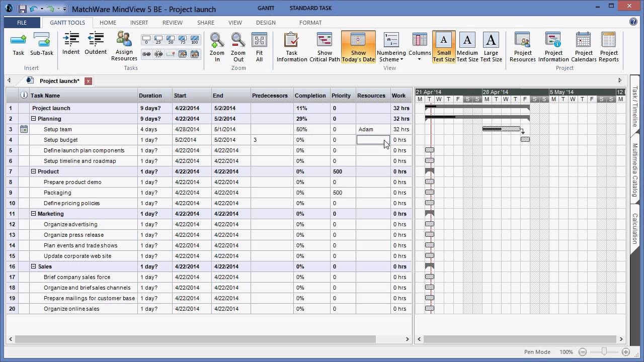Open Project Calendars
The width and height of the screenshot is (644, 362).
pyautogui.click(x=584, y=47)
